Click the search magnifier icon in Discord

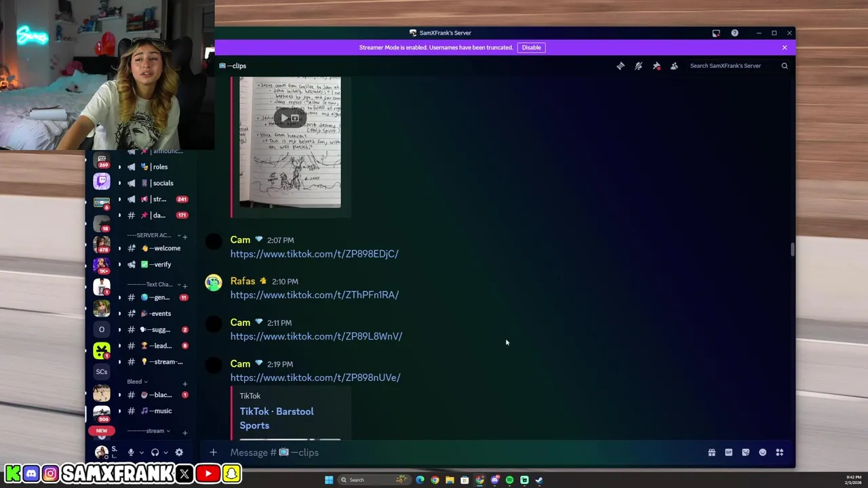pos(785,66)
